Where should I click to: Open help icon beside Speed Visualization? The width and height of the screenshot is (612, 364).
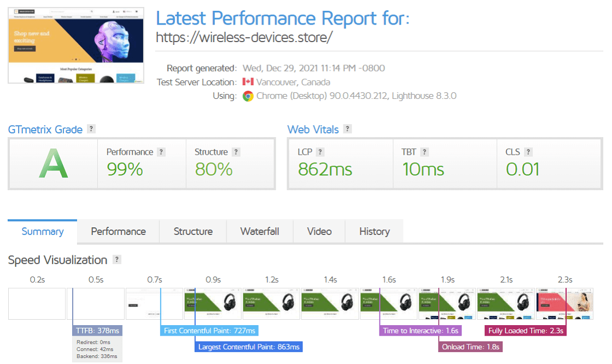(116, 260)
